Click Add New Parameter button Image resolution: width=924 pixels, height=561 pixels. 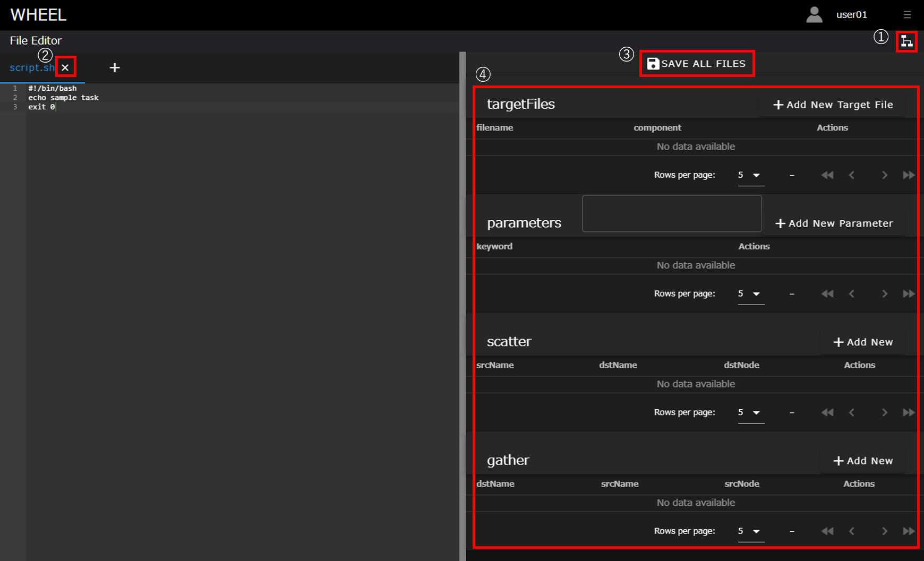(x=834, y=223)
